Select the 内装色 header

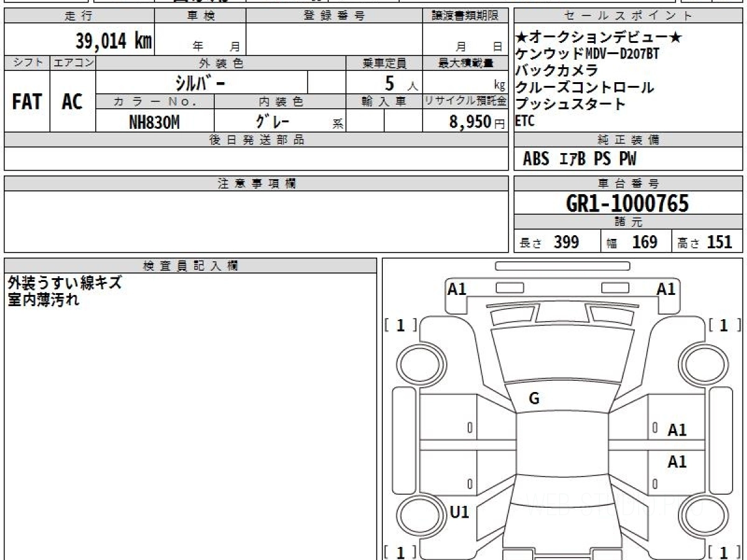280,101
